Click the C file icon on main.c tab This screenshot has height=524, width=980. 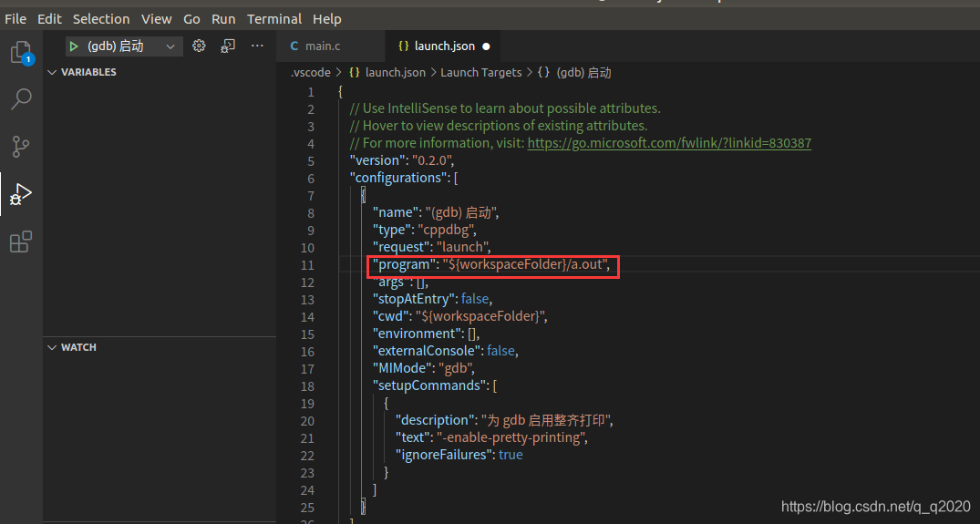point(294,46)
